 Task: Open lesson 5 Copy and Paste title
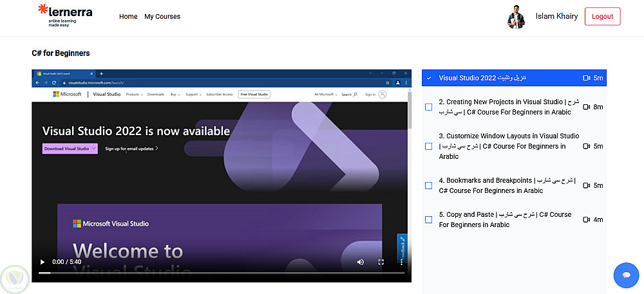pos(505,220)
